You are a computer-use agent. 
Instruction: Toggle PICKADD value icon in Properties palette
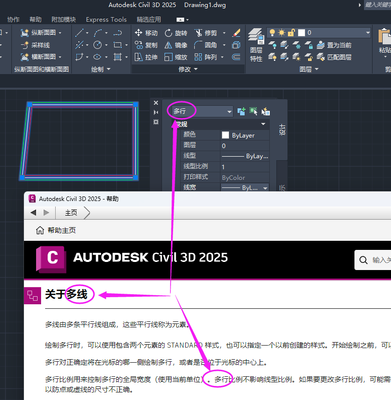[241, 111]
